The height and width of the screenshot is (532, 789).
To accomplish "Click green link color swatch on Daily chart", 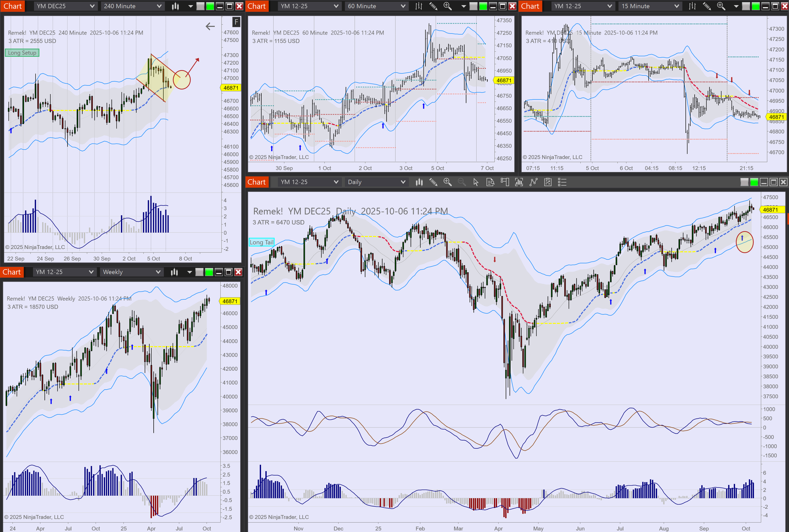I will click(754, 182).
